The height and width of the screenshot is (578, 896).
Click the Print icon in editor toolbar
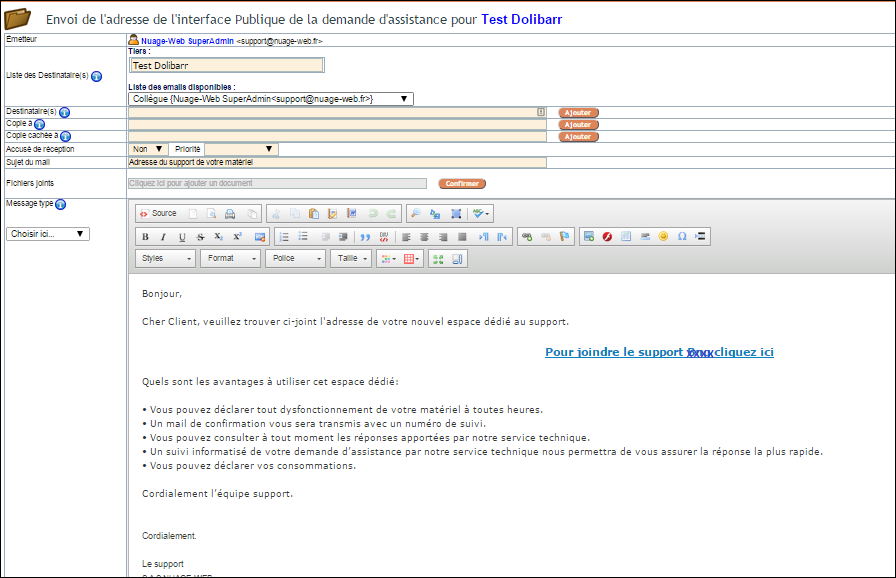pos(230,214)
